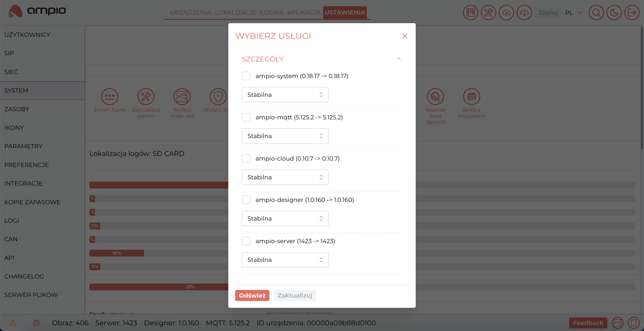
Task: Open Użytkownicy in sidebar
Action: 43,35
